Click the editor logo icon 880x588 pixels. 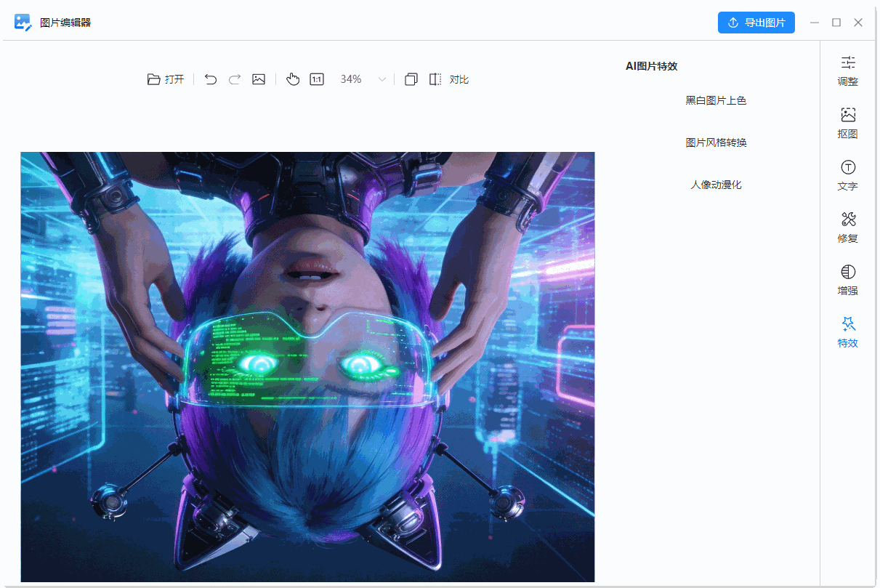coord(20,22)
